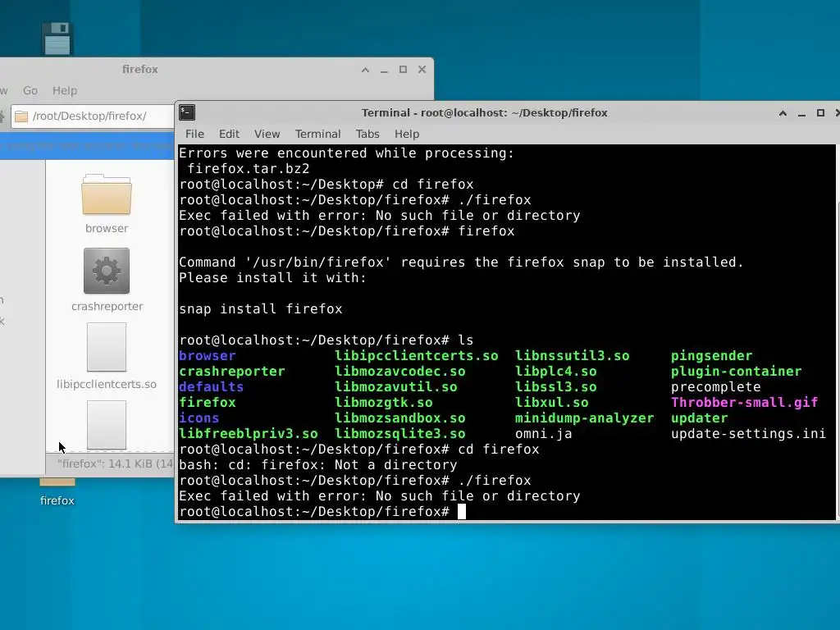
Task: Click the 'firefox.tar.bz2' line in terminal
Action: [x=248, y=169]
